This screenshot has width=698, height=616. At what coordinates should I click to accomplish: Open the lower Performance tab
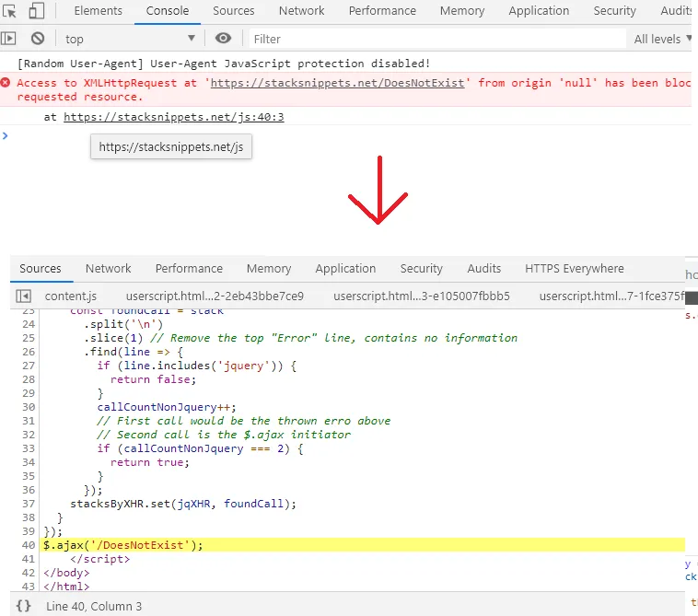coord(189,268)
